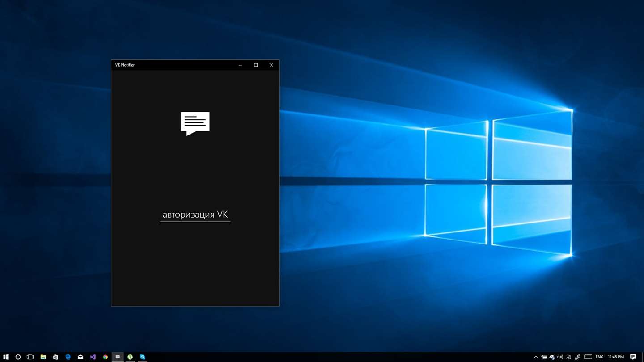
Task: Open the OneDrive cloud tray icon
Action: pyautogui.click(x=552, y=357)
